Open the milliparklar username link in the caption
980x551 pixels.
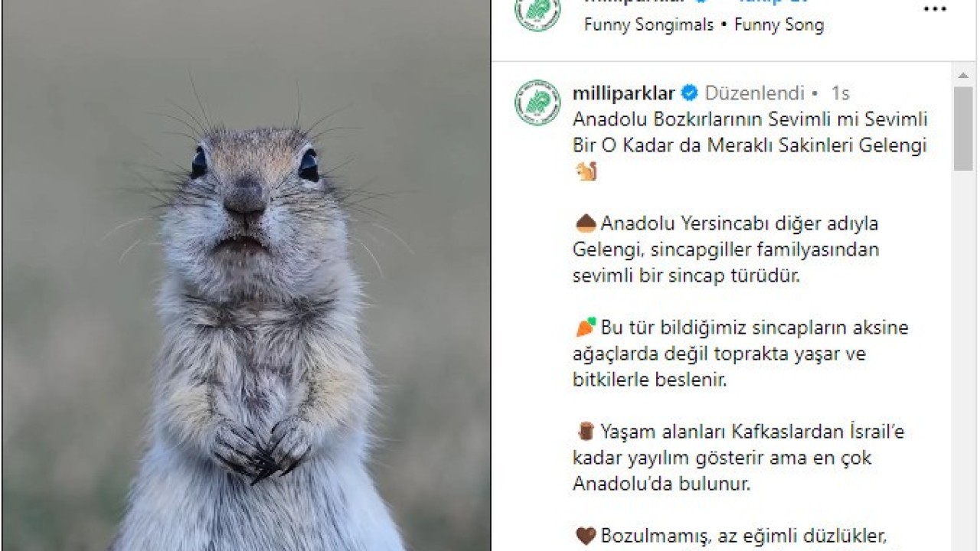click(x=624, y=93)
